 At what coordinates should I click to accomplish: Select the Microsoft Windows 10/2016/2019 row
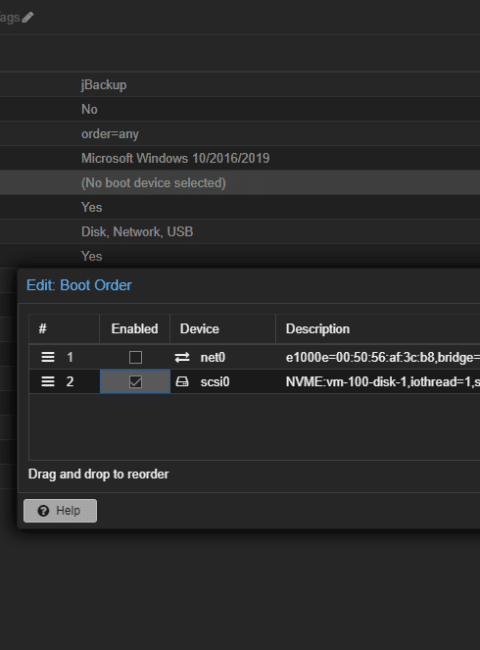240,158
